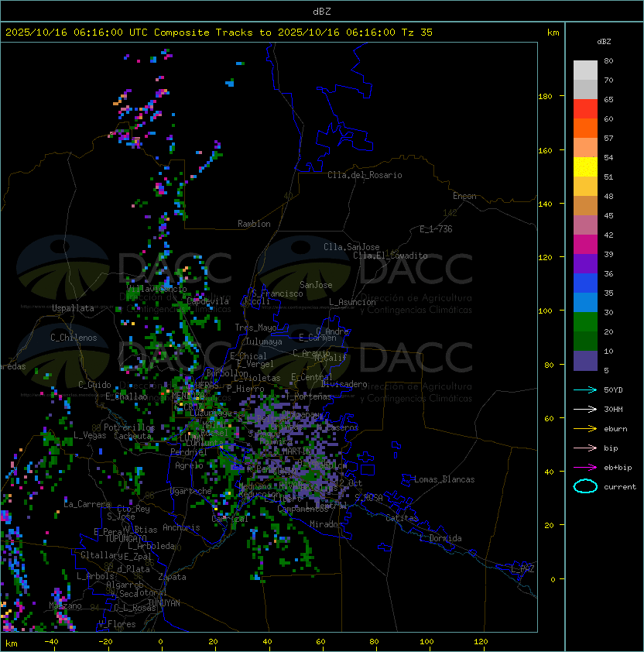
Task: Select the tan 45-48 dBZ swatch
Action: click(x=585, y=205)
